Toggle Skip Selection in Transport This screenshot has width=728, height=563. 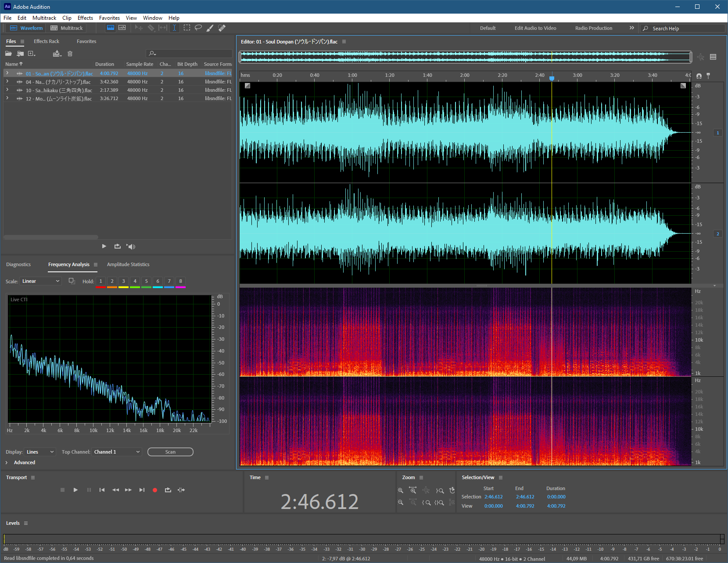(181, 490)
